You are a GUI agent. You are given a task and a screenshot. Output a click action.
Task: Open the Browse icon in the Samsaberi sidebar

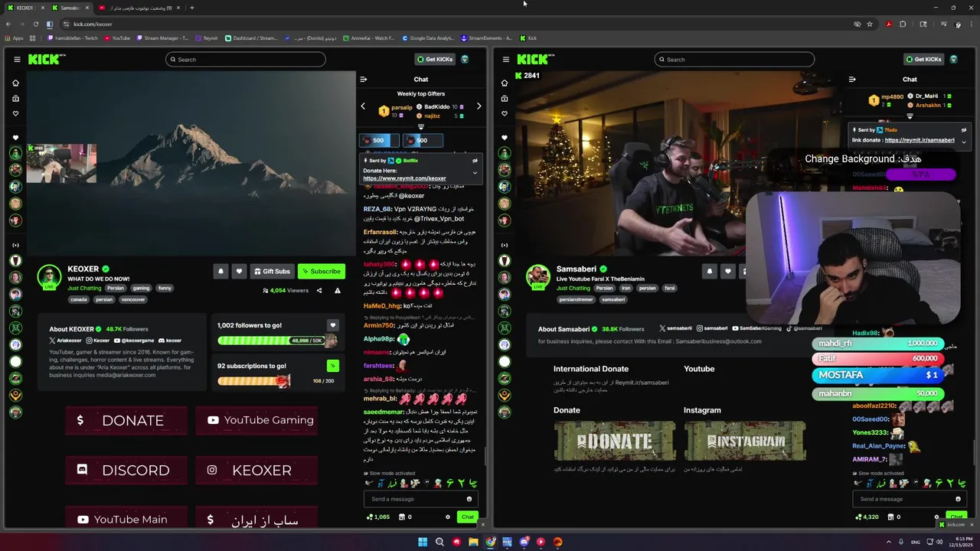504,98
